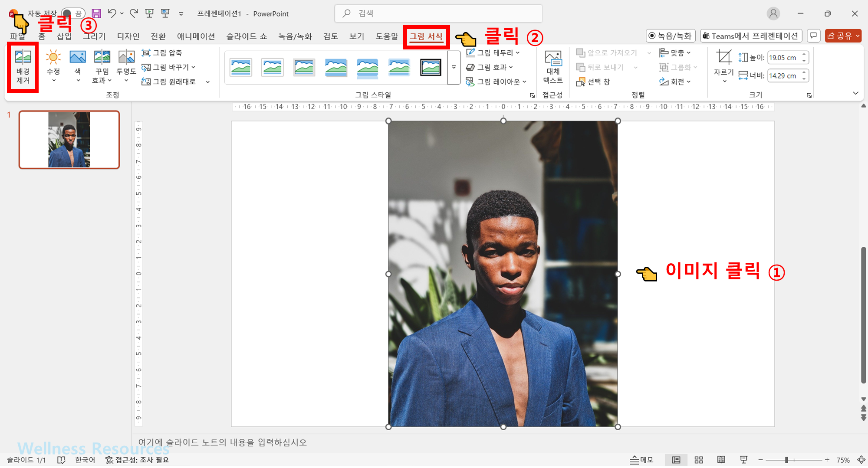Click the Undo icon
868x468 pixels.
112,13
